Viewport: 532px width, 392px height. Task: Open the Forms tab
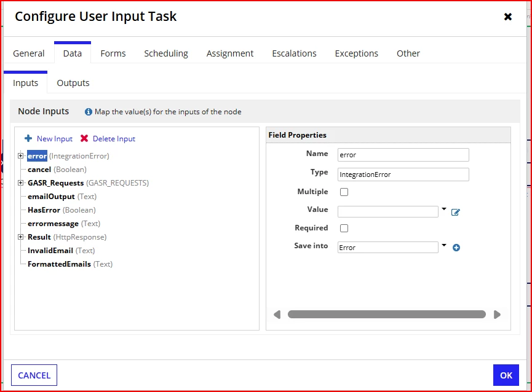pos(113,53)
